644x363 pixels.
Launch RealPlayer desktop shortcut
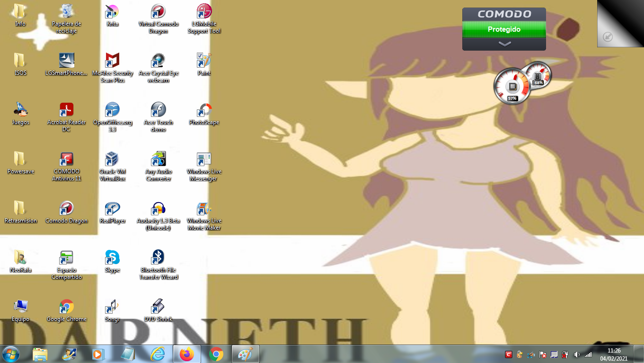pos(112,212)
